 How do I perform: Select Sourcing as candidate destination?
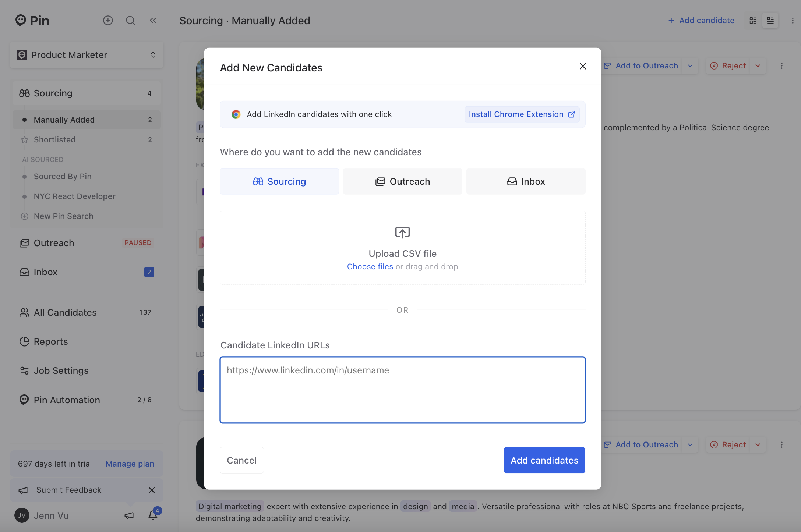click(x=279, y=181)
